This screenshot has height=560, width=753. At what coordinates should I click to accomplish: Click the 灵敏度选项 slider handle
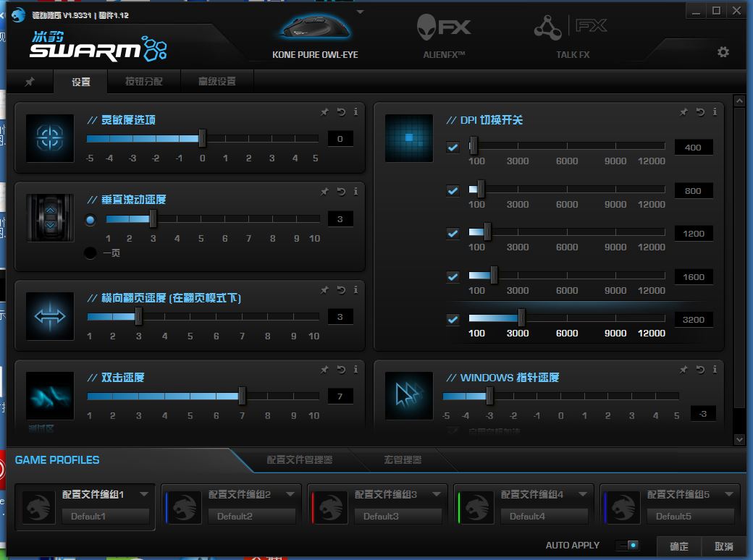pos(202,138)
